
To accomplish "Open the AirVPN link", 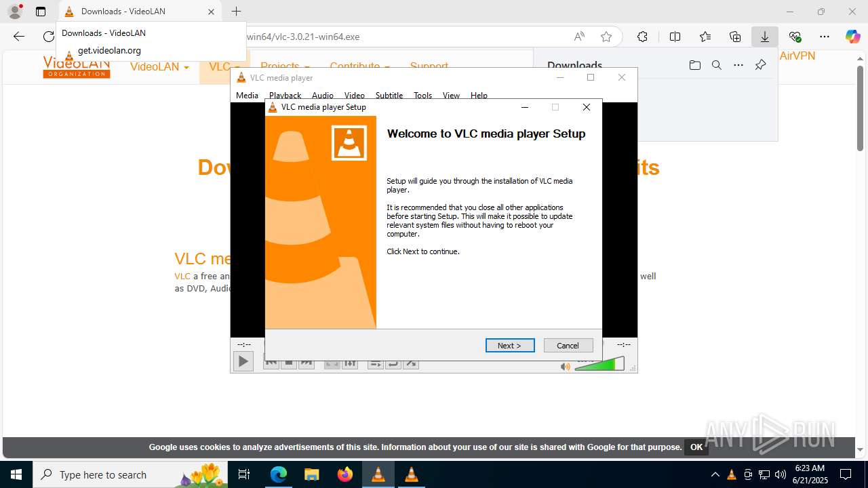I will pos(797,56).
